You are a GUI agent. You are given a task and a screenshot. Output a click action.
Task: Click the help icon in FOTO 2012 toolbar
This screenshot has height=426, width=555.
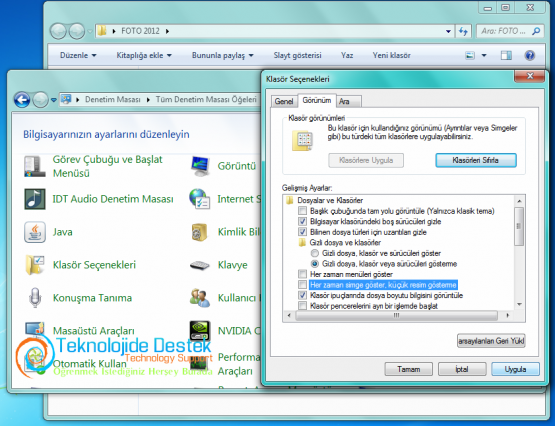pos(530,55)
